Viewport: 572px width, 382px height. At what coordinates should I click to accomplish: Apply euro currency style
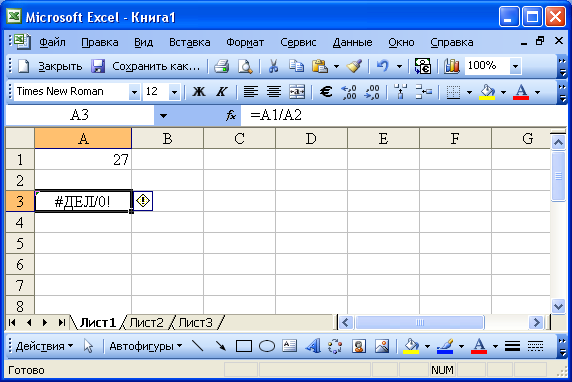(326, 92)
